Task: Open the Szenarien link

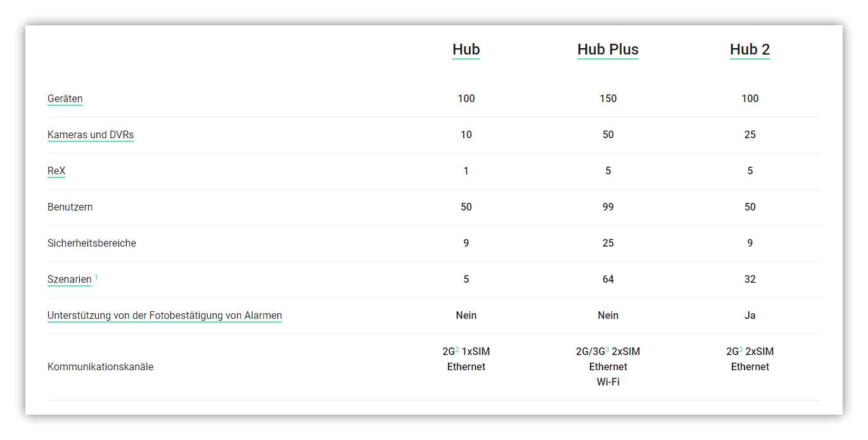Action: tap(70, 280)
